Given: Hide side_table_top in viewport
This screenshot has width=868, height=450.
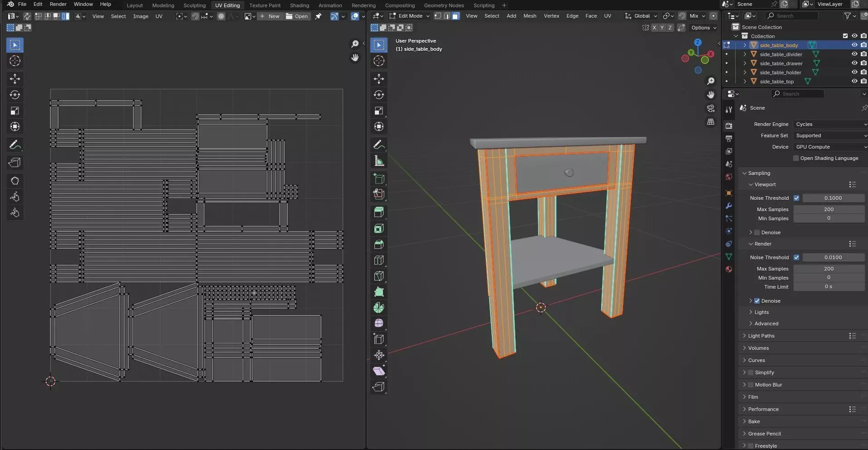Looking at the screenshot, I should pos(854,81).
